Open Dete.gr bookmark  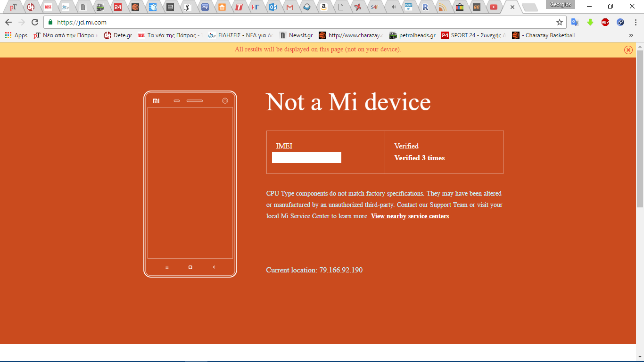[118, 35]
